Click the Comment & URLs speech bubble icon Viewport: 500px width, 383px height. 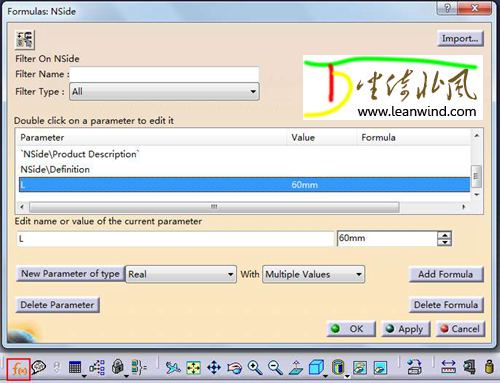[39, 367]
